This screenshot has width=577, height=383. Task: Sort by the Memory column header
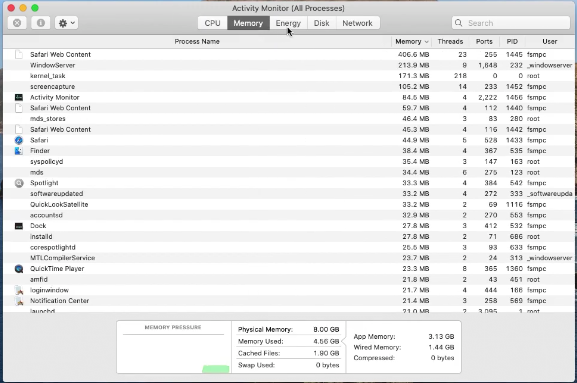[411, 42]
